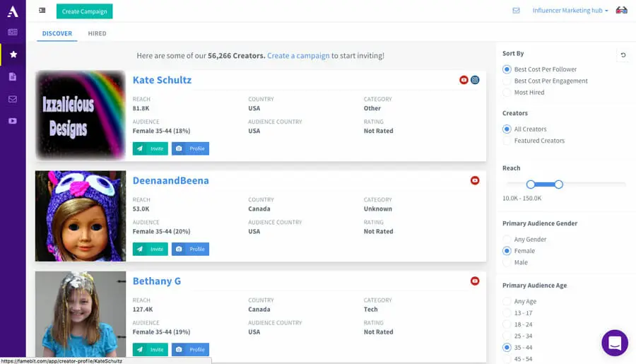
Task: Open the document icon in the left sidebar
Action: coord(13,76)
